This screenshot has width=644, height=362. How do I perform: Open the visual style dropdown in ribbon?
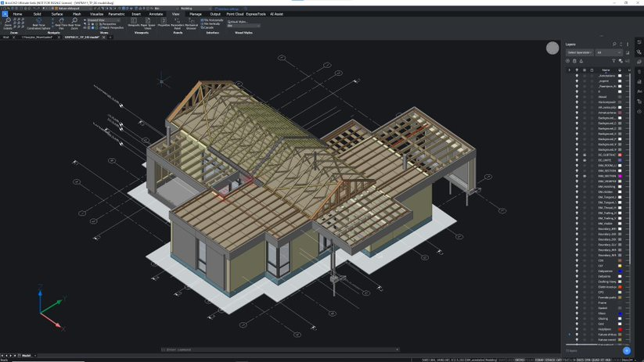[x=243, y=26]
